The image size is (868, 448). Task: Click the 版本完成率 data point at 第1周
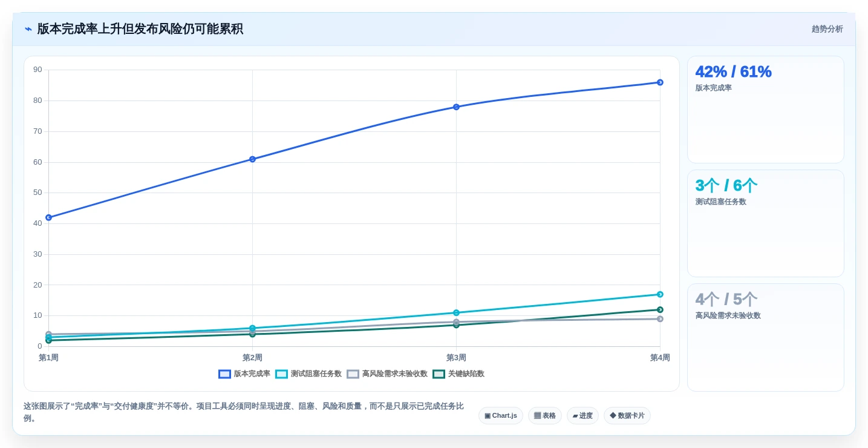click(48, 217)
